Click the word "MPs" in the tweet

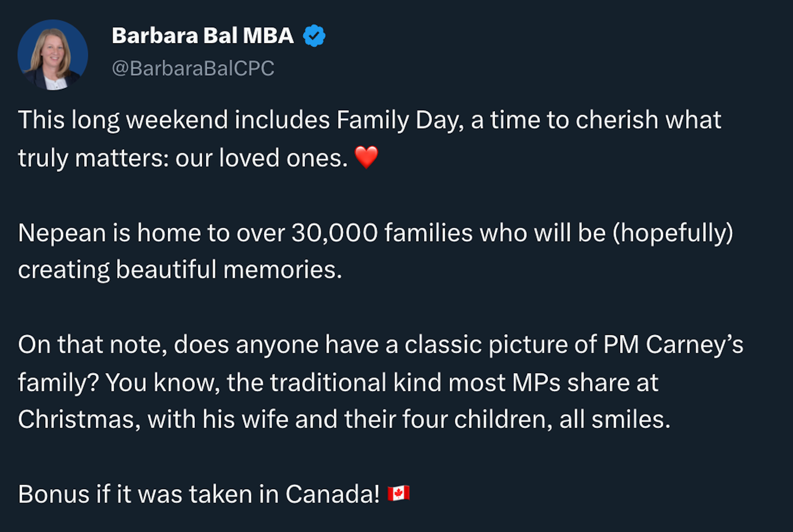tap(536, 383)
